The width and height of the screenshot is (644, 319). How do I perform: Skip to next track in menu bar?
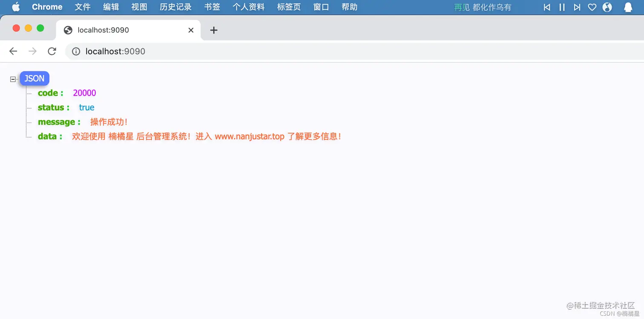coord(577,7)
